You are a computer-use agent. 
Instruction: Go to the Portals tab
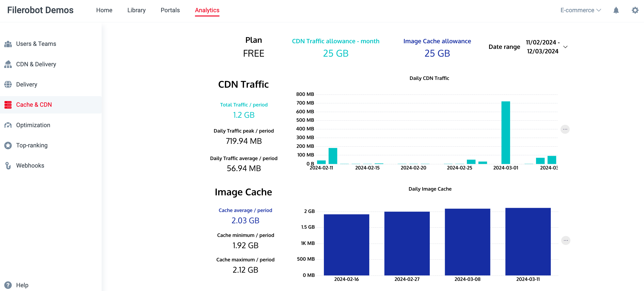tap(170, 10)
